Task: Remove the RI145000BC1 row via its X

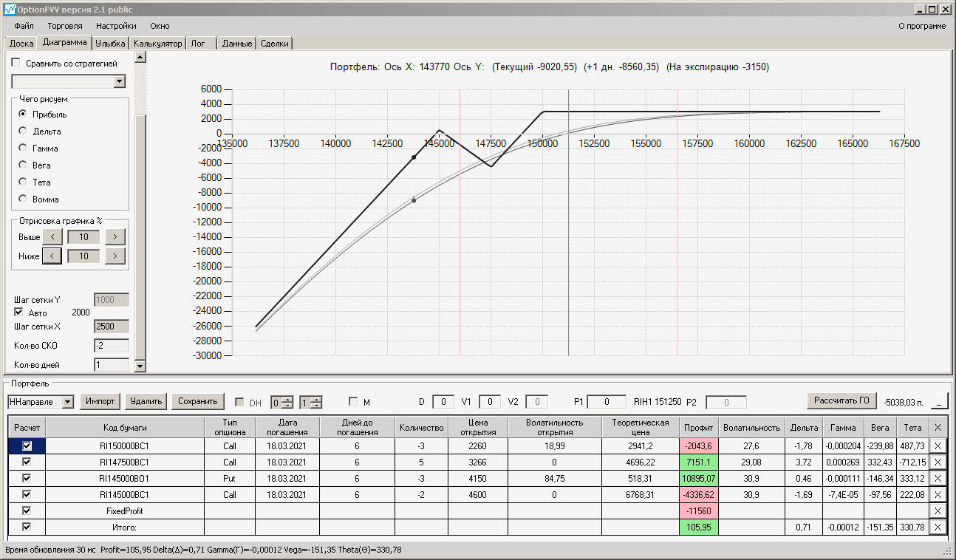Action: [938, 494]
